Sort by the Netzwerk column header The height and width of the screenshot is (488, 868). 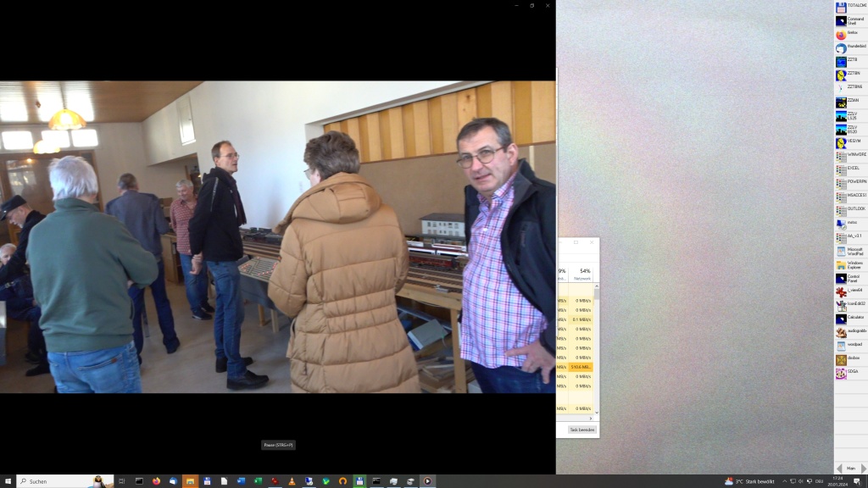584,274
